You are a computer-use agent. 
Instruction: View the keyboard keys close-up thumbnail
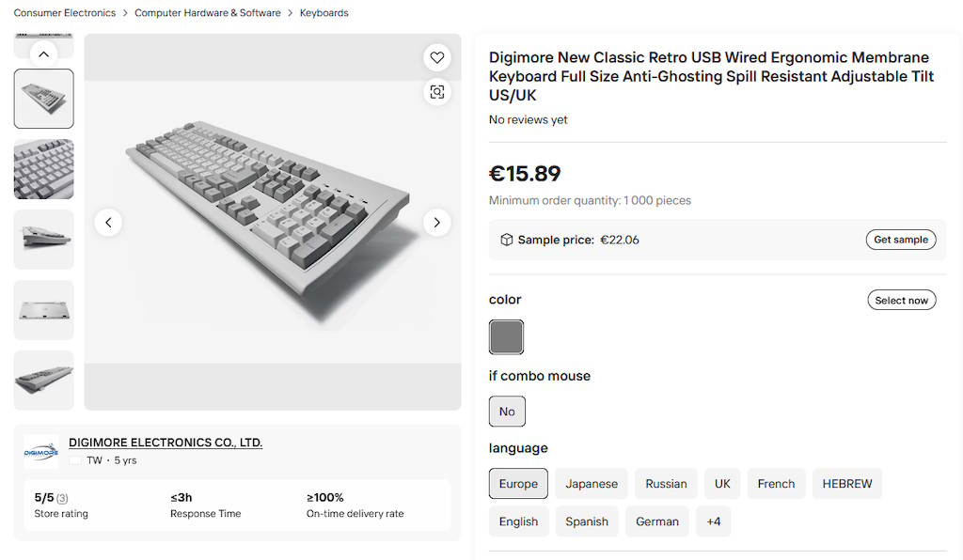[x=43, y=169]
